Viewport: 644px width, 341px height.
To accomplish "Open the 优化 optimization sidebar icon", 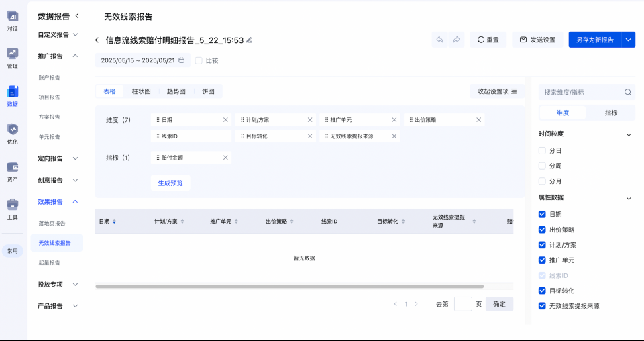I will (x=12, y=130).
